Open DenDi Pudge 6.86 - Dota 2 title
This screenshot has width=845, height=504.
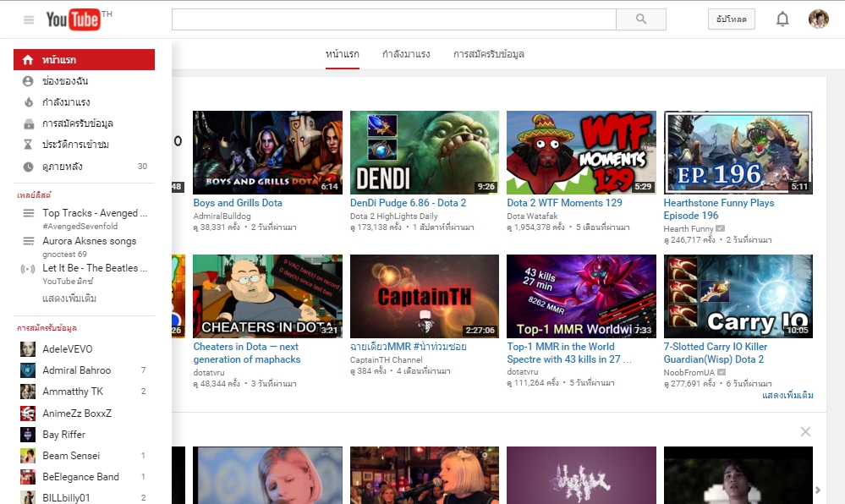click(408, 203)
